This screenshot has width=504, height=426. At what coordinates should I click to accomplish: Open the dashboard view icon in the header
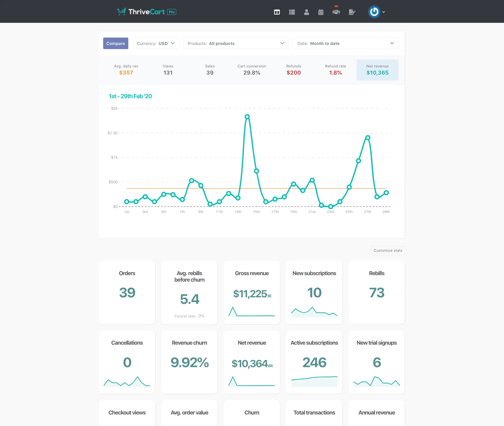[277, 12]
